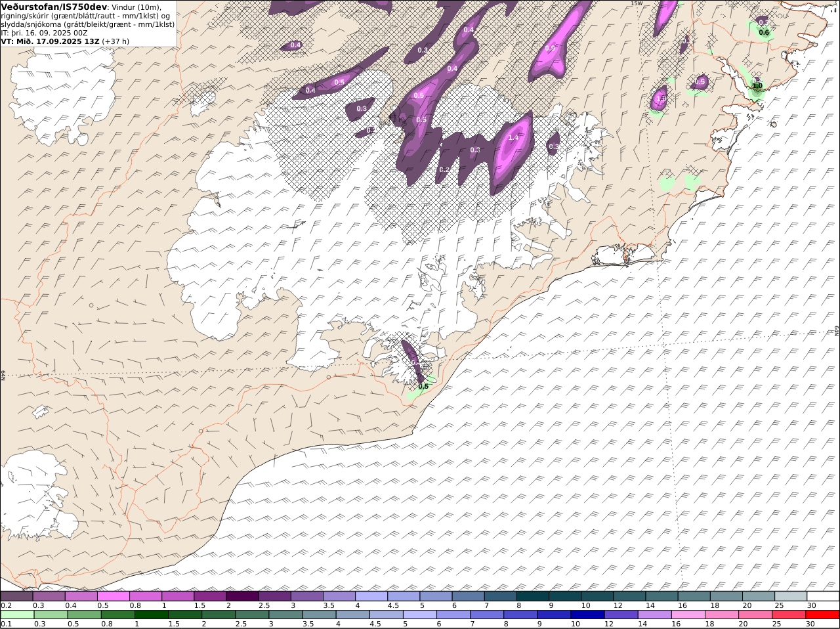
Task: Select the pink lower-row swatch at 16
Action: click(x=688, y=615)
